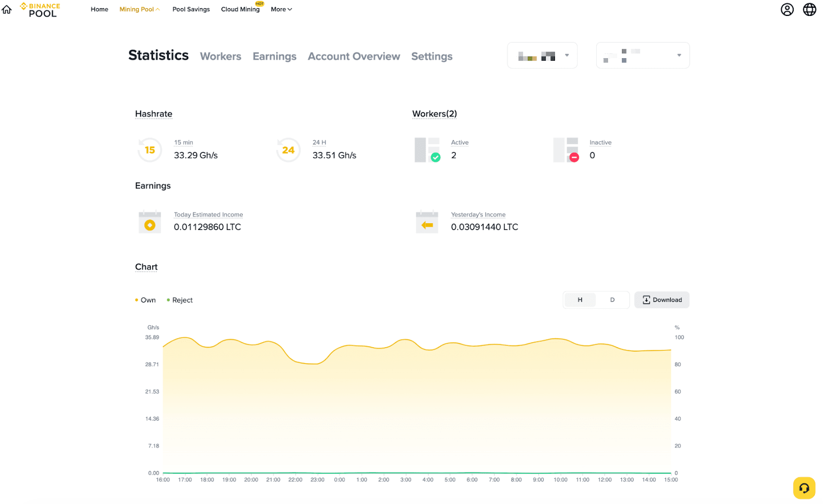Viewport: 823px width, 504px height.
Task: Click the 33.29 Gh/s hashrate value
Action: 196,155
